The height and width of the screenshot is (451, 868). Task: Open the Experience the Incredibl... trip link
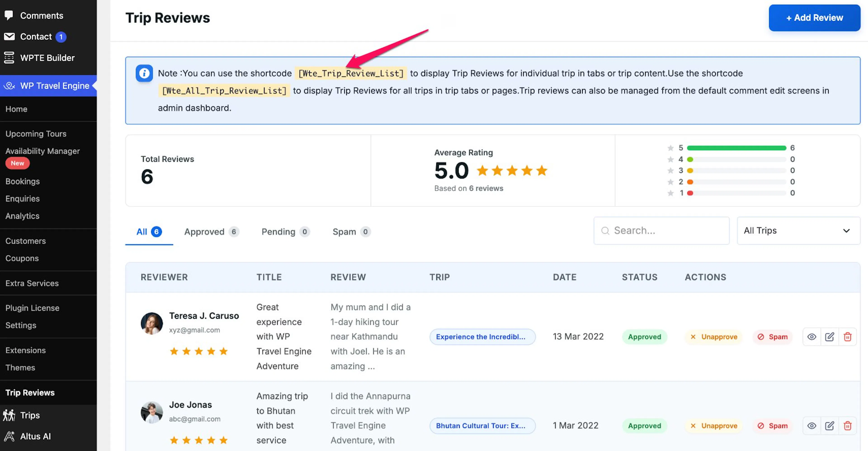tap(482, 336)
